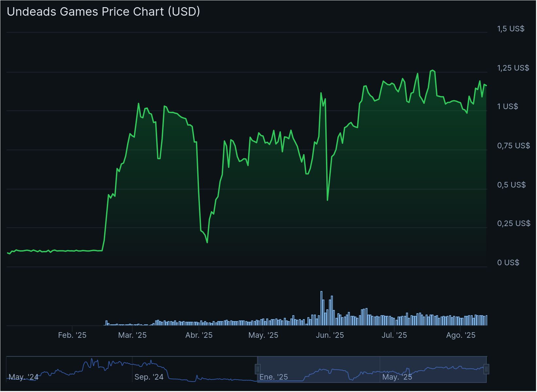
Task: Click the Ago. '25 date label
Action: pos(461,335)
